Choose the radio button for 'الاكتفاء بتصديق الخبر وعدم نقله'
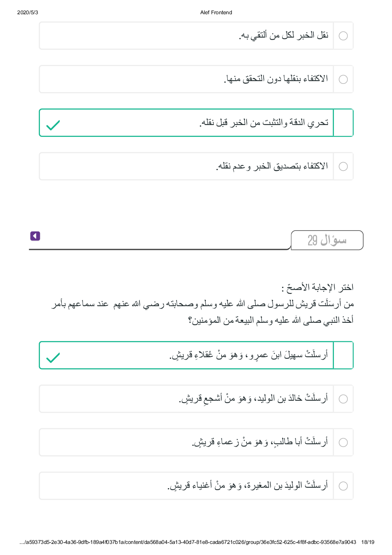 click(x=343, y=167)
